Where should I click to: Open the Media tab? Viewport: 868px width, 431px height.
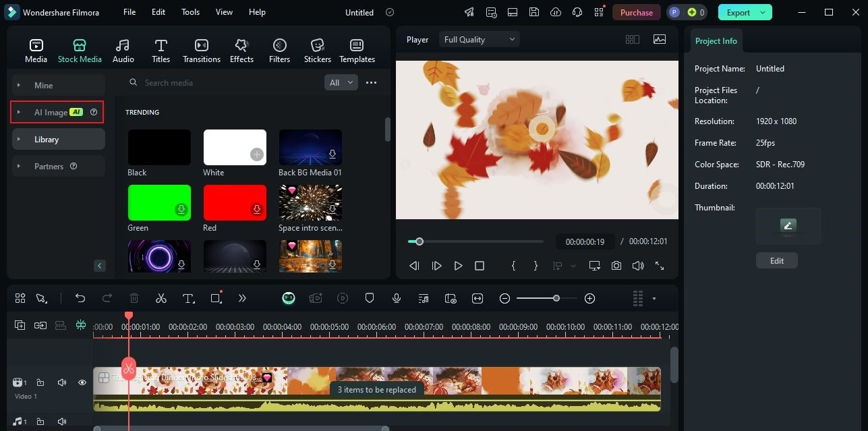[36, 51]
